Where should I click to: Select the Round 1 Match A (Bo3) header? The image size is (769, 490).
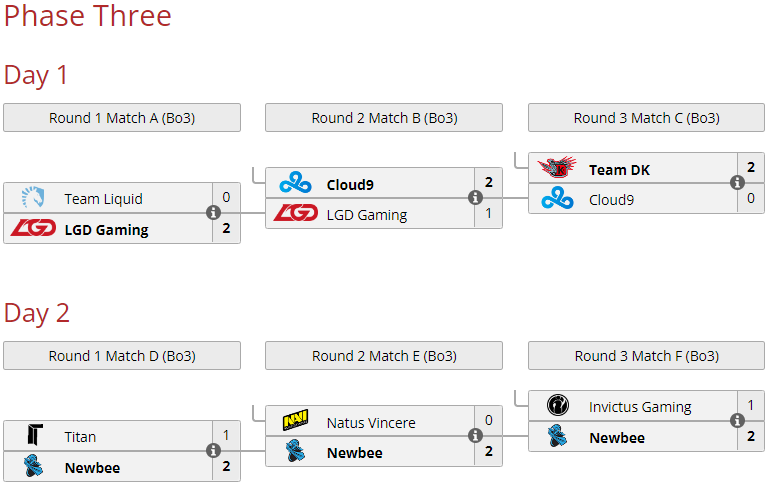click(x=122, y=118)
